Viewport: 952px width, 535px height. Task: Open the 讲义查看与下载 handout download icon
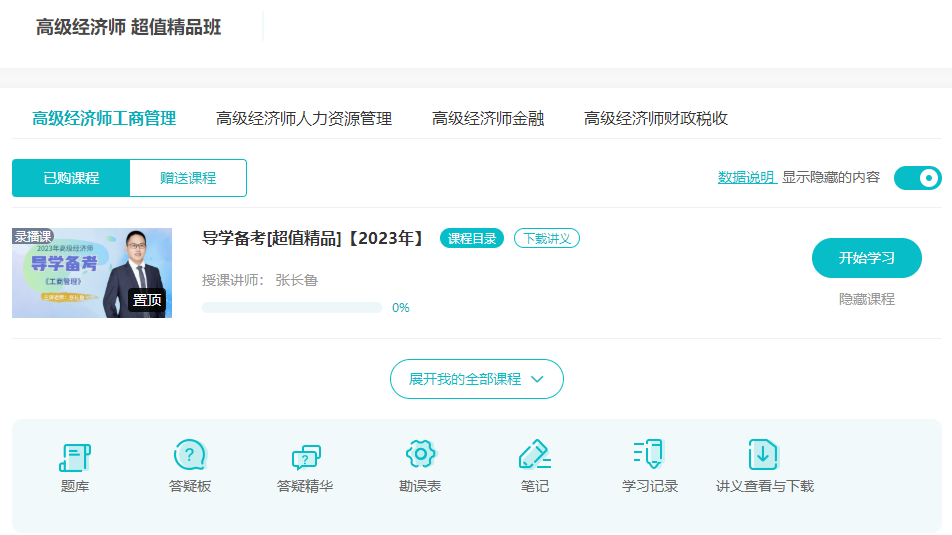(764, 457)
